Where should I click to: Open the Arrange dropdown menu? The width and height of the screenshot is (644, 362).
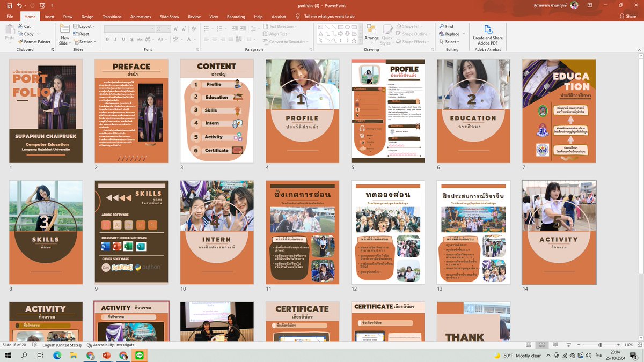click(x=371, y=34)
